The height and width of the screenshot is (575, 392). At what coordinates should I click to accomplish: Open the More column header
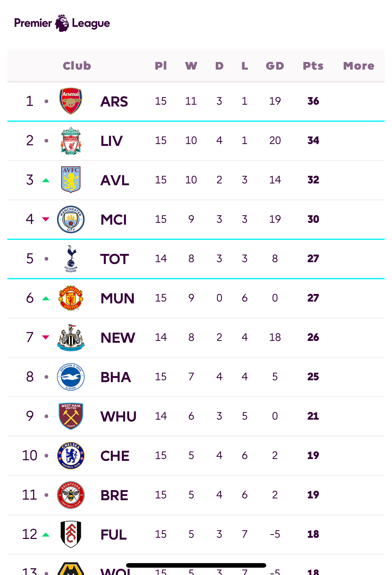click(x=358, y=66)
